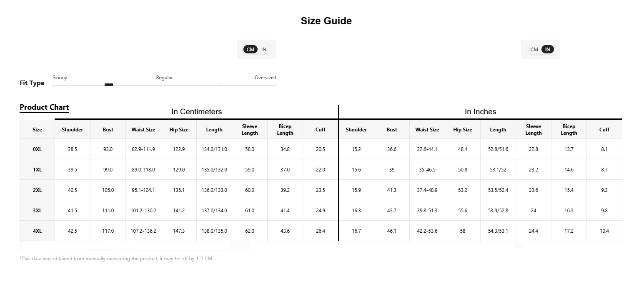Select the 2XL size row header
Viewport: 644px width, 292px height.
pos(37,190)
